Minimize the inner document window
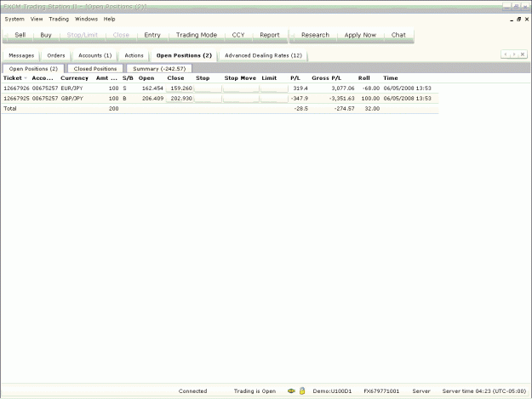Viewport: 532px width, 399px height. point(512,20)
